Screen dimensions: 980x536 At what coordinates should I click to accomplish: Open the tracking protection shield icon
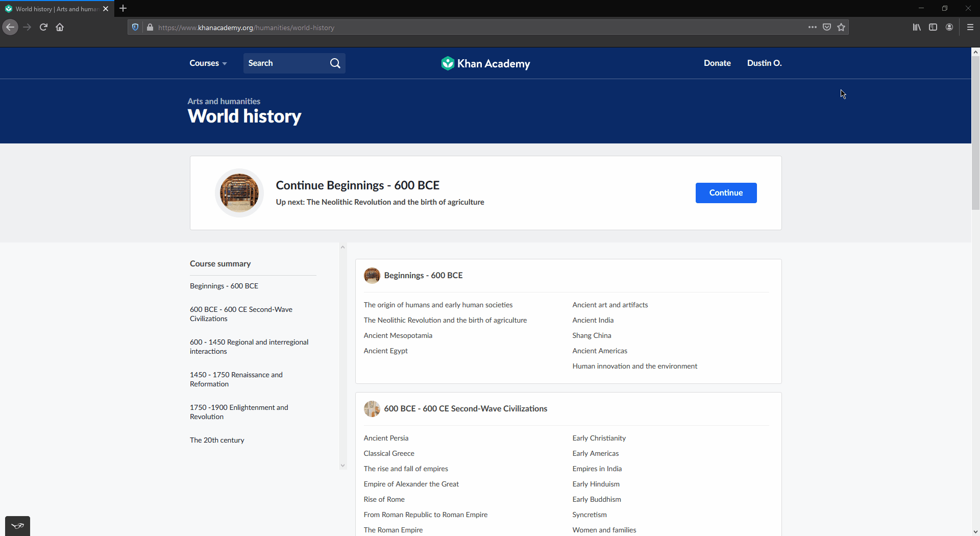(135, 28)
